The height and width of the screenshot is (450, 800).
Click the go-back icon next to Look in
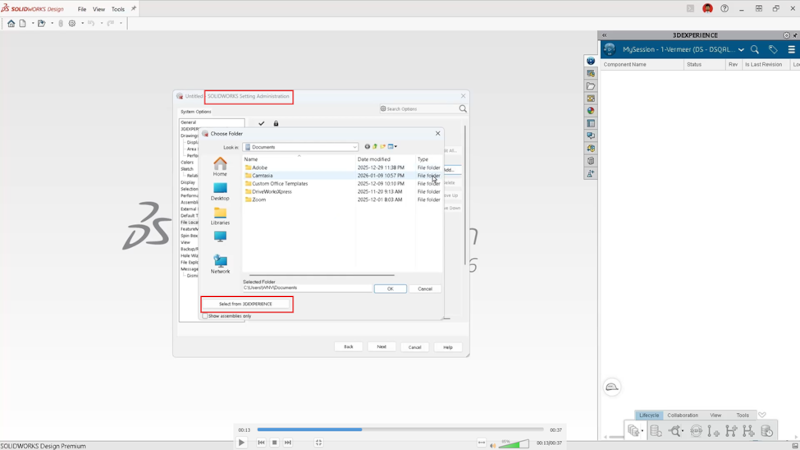(367, 147)
